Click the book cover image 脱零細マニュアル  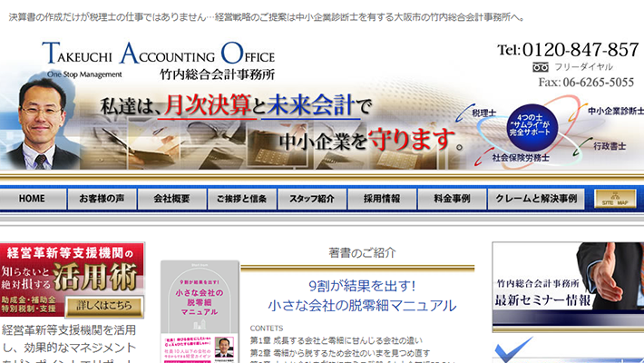tap(200, 311)
